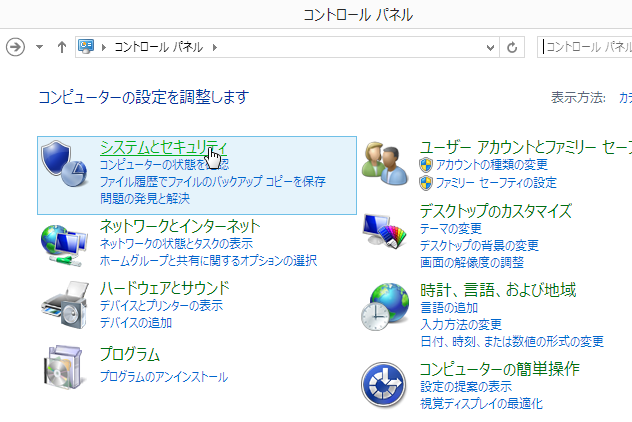The width and height of the screenshot is (632, 422).
Task: Open 入力方法の変更 link
Action: pos(461,325)
